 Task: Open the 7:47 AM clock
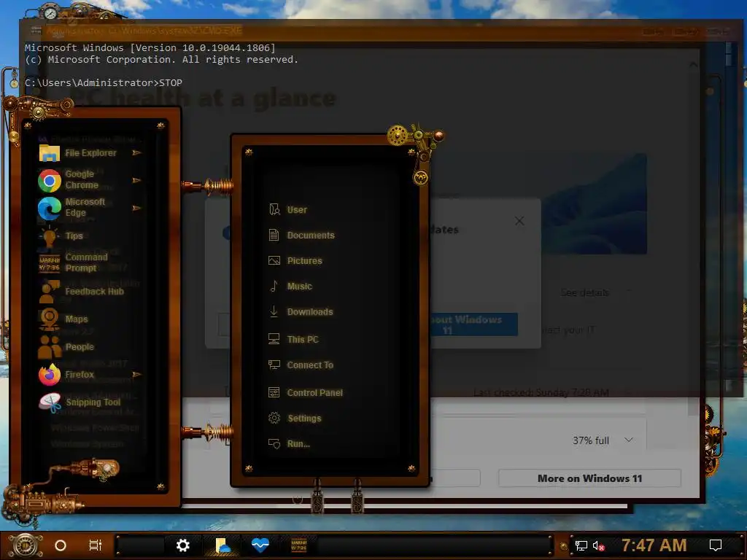654,545
